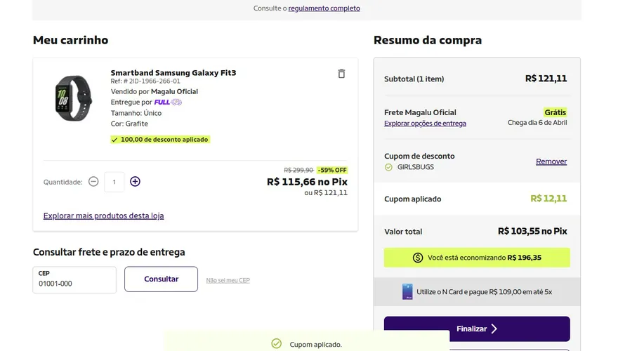
Task: Click the -59% OFF badge
Action: point(332,170)
